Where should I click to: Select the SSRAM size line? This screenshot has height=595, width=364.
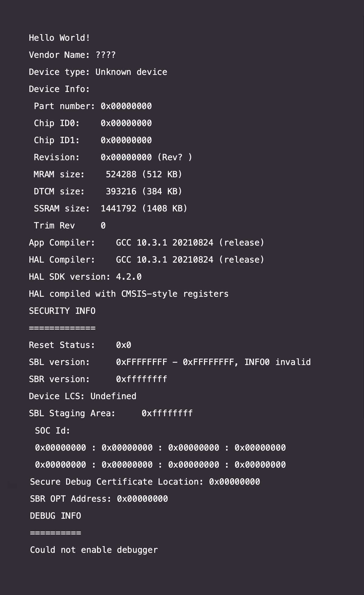click(x=110, y=208)
